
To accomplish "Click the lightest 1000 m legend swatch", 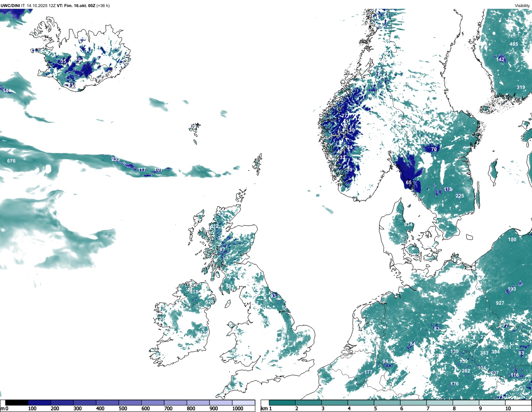I will (x=244, y=402).
